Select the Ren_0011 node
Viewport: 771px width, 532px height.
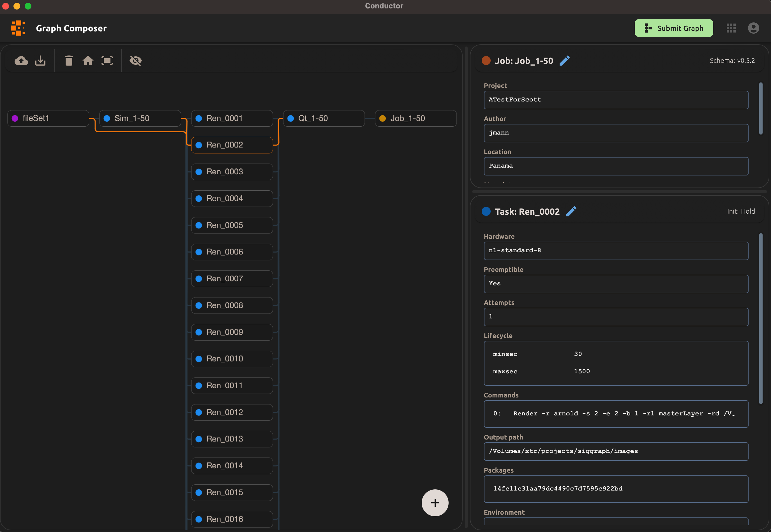pos(232,385)
